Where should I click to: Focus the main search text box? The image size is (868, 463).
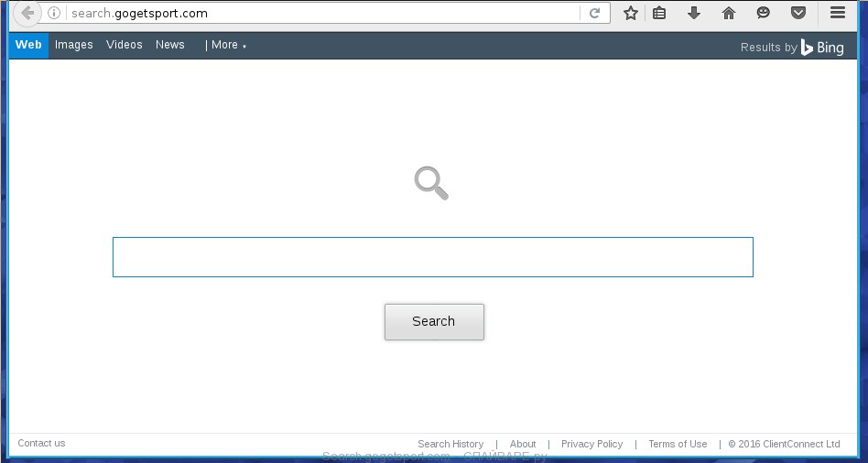[x=432, y=257]
